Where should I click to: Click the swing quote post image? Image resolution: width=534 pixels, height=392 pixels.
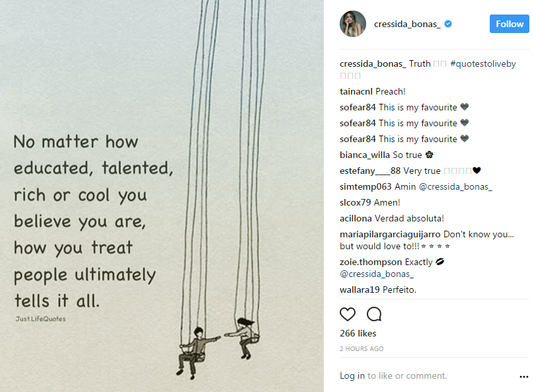(x=162, y=196)
